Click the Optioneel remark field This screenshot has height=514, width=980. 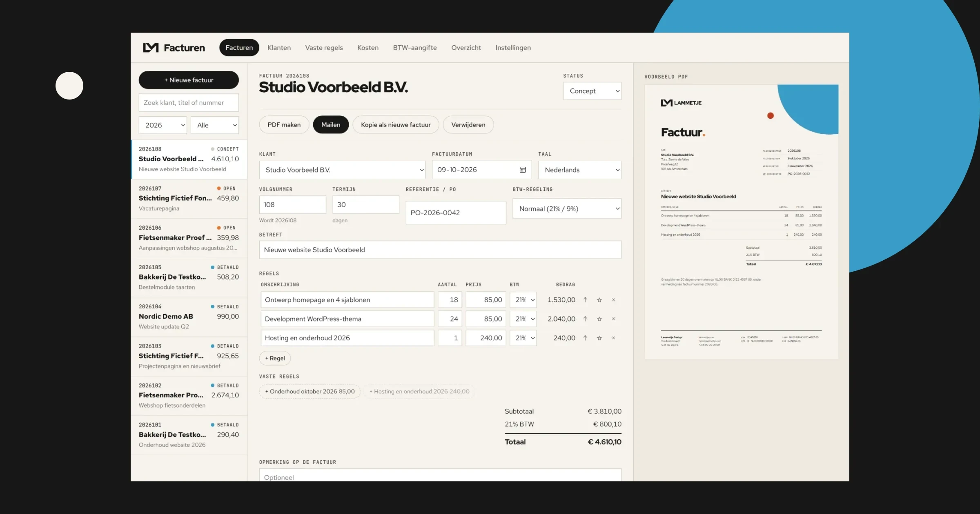point(440,475)
